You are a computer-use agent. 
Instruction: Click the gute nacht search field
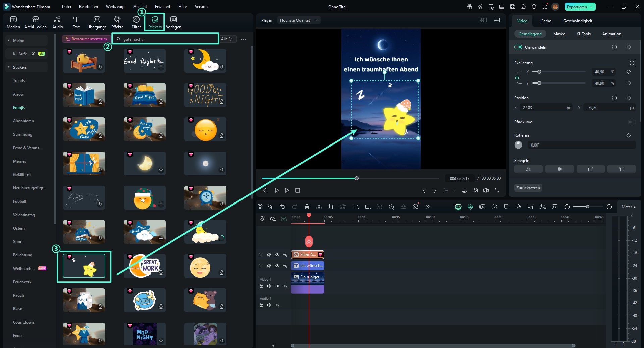tap(165, 39)
